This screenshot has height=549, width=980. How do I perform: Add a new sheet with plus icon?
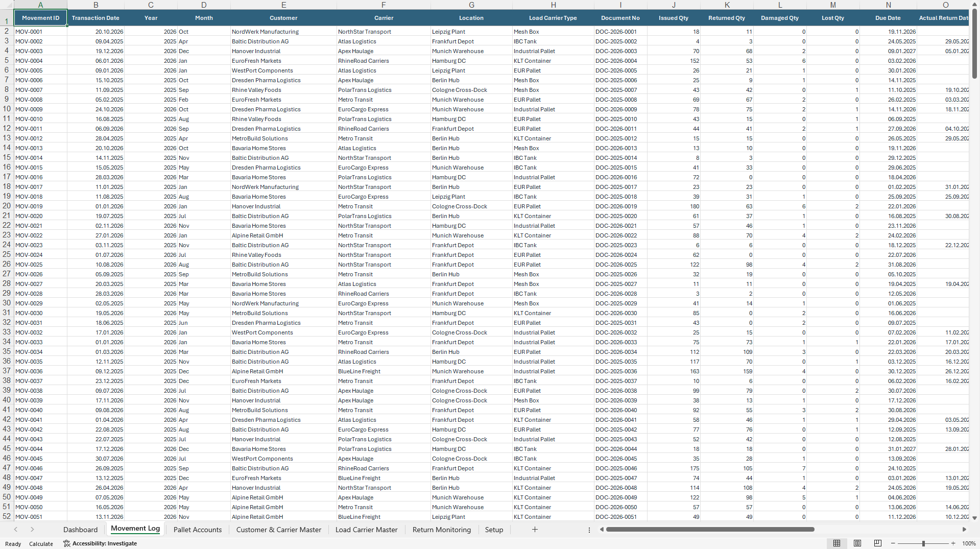click(x=535, y=530)
